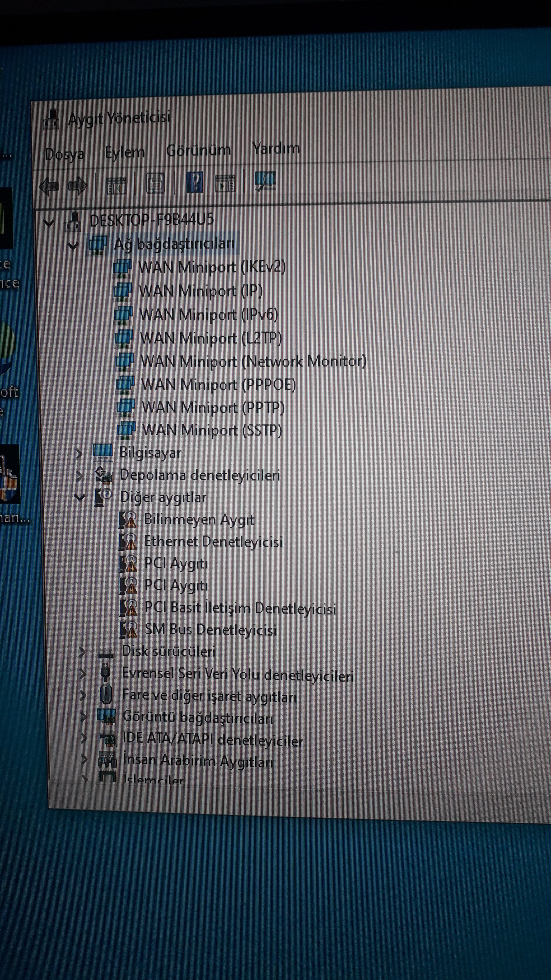551x980 pixels.
Task: Select the DESKTOP-F9B44U5 computer name
Action: click(x=151, y=220)
